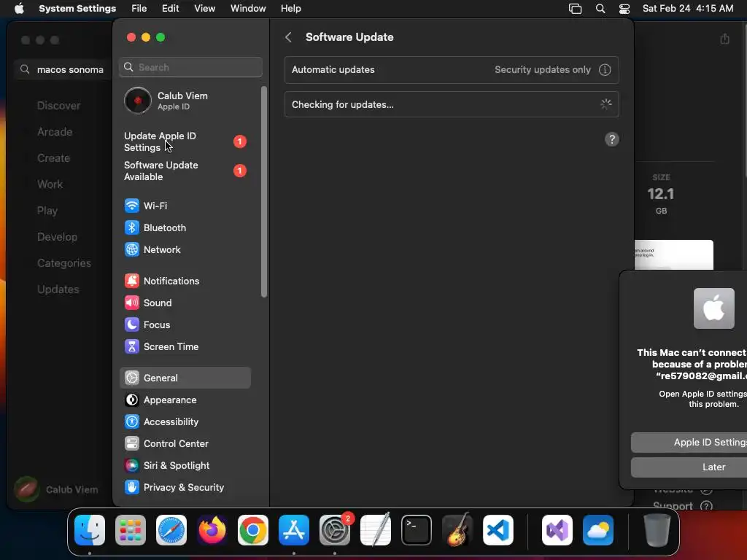This screenshot has width=747, height=560.
Task: Open Calub Viem account in App Store
Action: coord(56,489)
